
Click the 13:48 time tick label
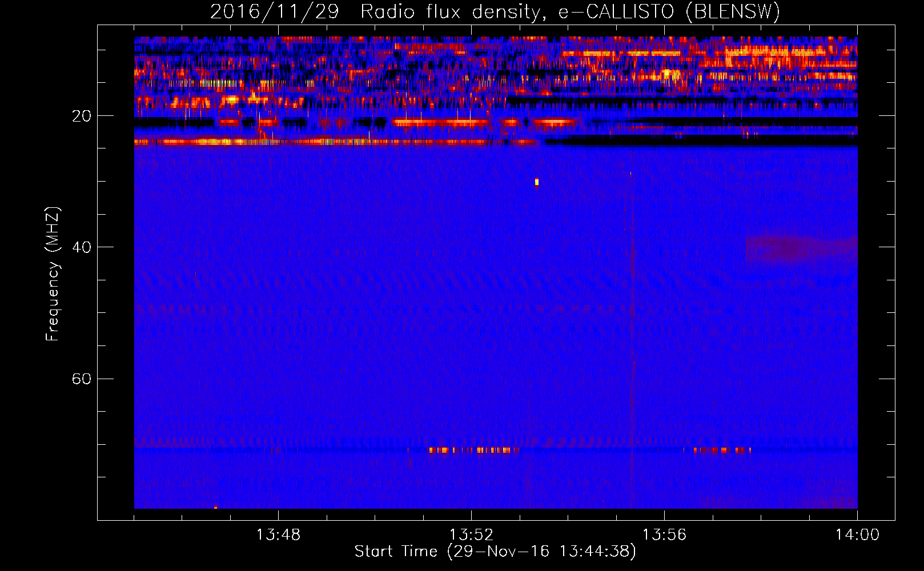[278, 535]
